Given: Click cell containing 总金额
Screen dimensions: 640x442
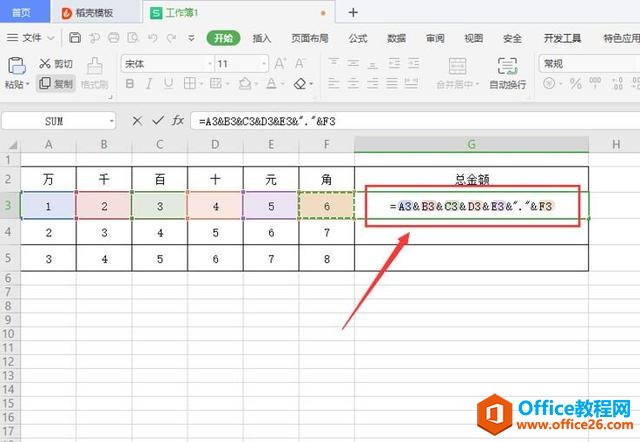Looking at the screenshot, I should 472,179.
